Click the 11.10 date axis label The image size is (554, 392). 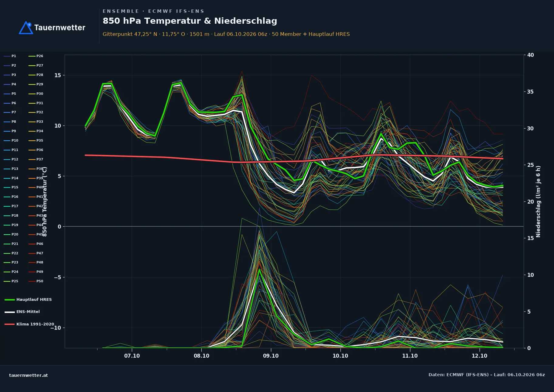(410, 356)
